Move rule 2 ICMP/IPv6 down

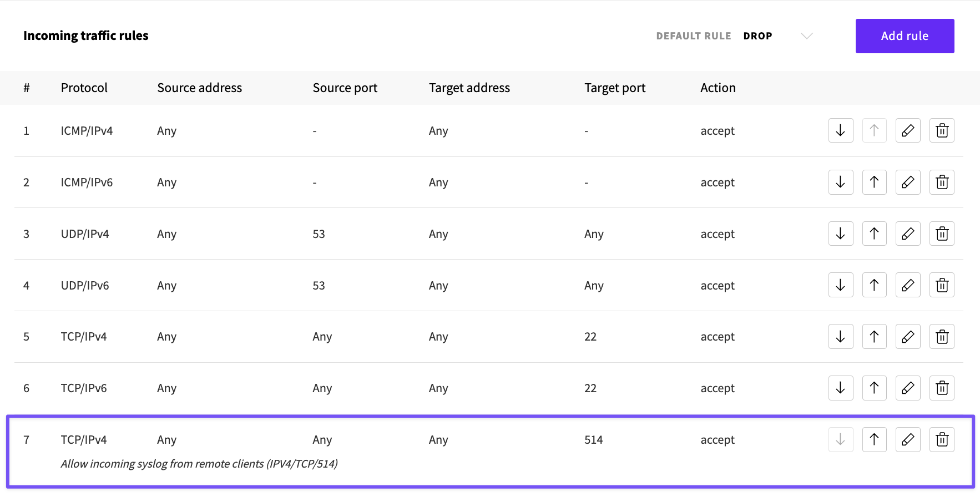tap(841, 182)
